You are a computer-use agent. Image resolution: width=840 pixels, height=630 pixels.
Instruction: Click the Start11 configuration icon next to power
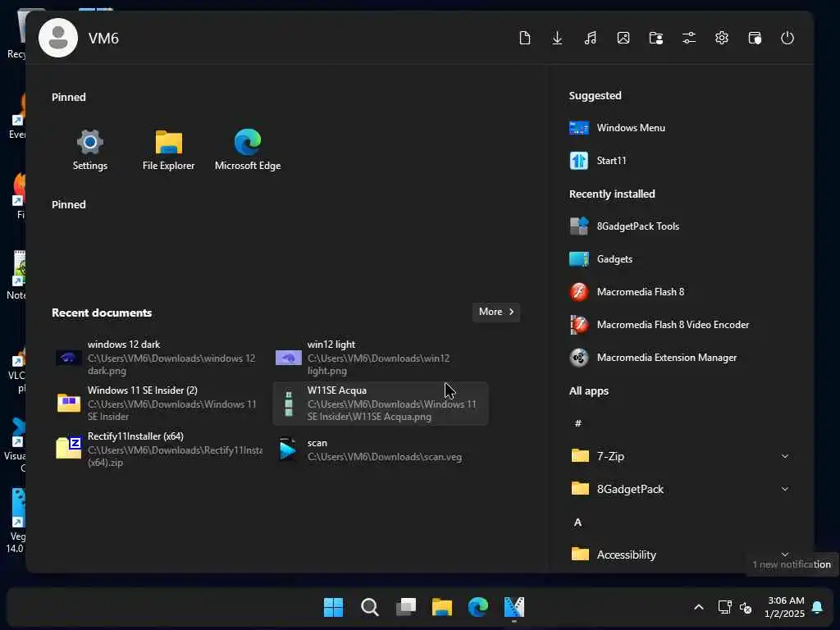[755, 38]
